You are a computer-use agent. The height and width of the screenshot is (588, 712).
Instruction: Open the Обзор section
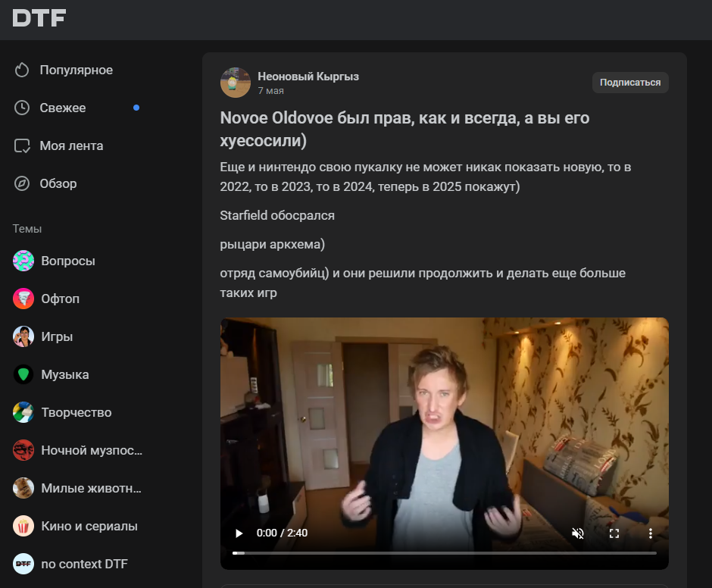tap(58, 183)
